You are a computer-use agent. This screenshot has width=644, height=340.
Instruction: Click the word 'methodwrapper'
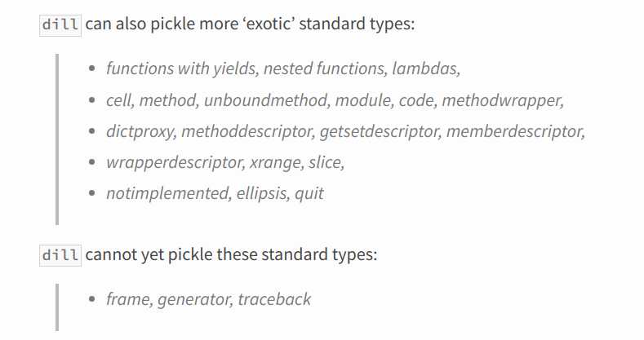[x=500, y=100]
